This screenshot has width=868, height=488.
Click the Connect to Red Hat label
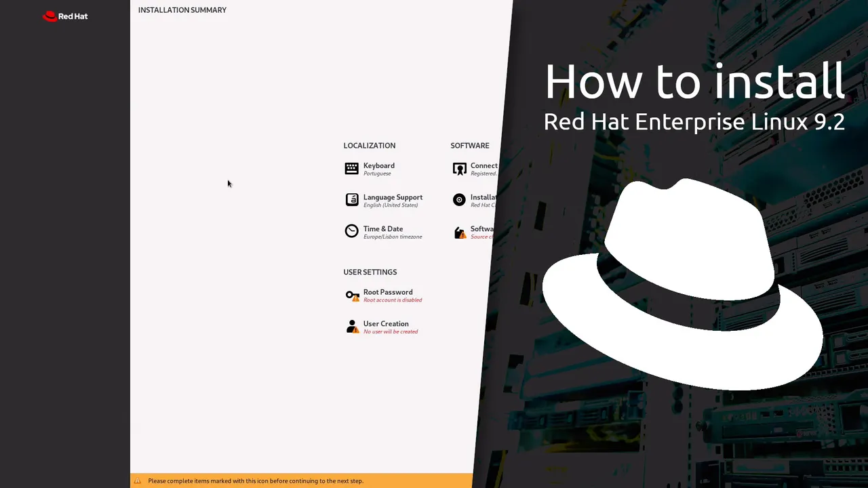pyautogui.click(x=484, y=165)
